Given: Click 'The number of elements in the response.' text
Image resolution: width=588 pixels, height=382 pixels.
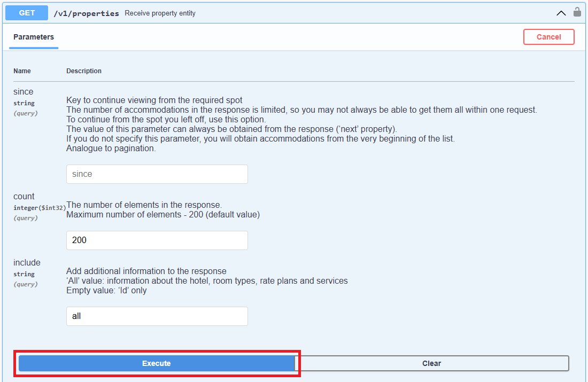Looking at the screenshot, I should (144, 205).
